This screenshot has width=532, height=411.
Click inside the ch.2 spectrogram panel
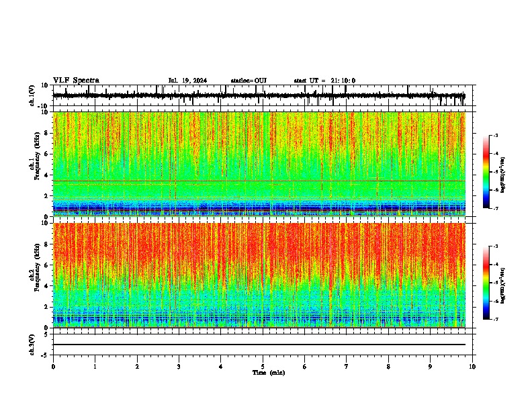[x=259, y=275]
